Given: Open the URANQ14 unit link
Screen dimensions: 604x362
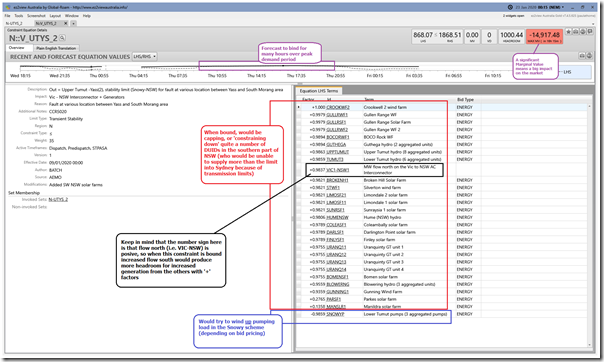Looking at the screenshot, I should (x=336, y=269).
